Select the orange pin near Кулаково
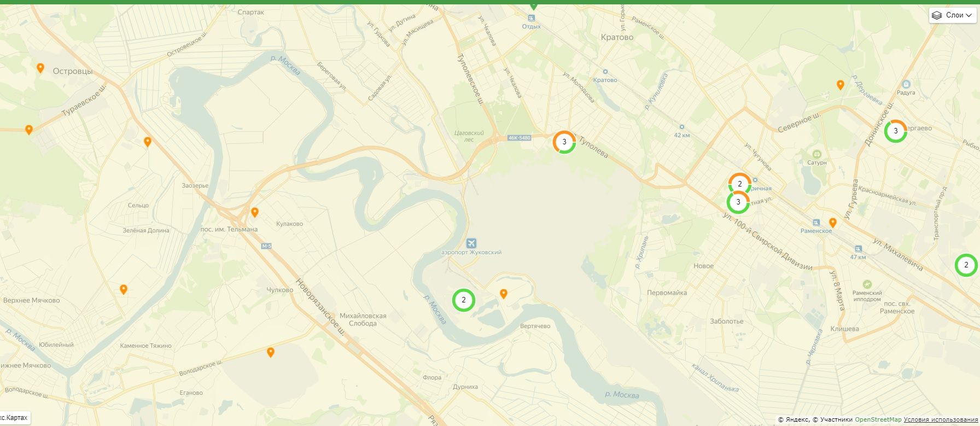 (x=255, y=212)
